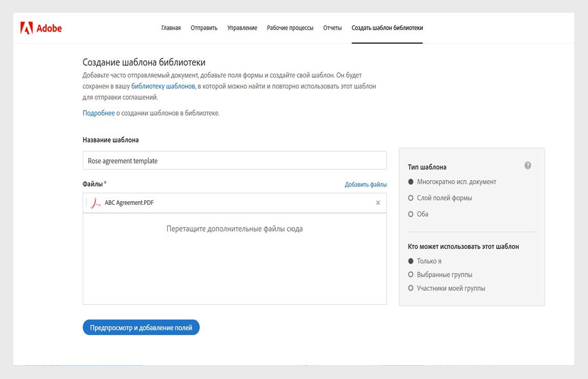Open the Отчеты tab
This screenshot has height=379, width=588.
click(332, 28)
